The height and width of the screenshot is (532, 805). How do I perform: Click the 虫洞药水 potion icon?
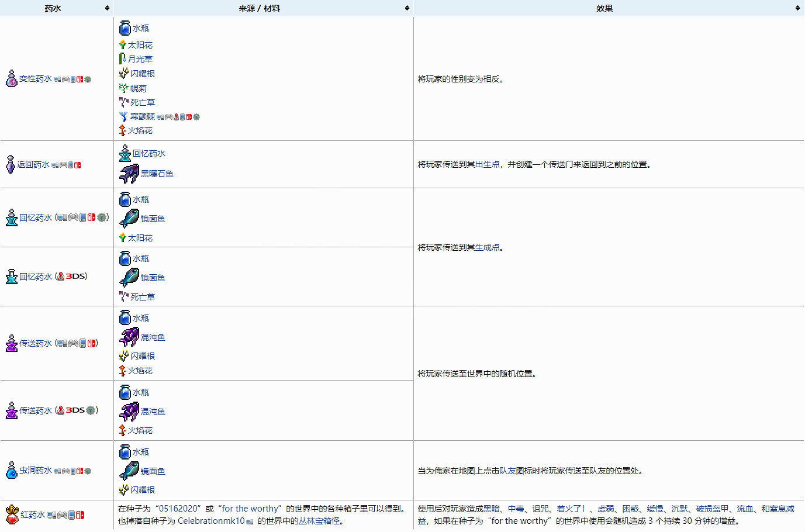pyautogui.click(x=12, y=470)
